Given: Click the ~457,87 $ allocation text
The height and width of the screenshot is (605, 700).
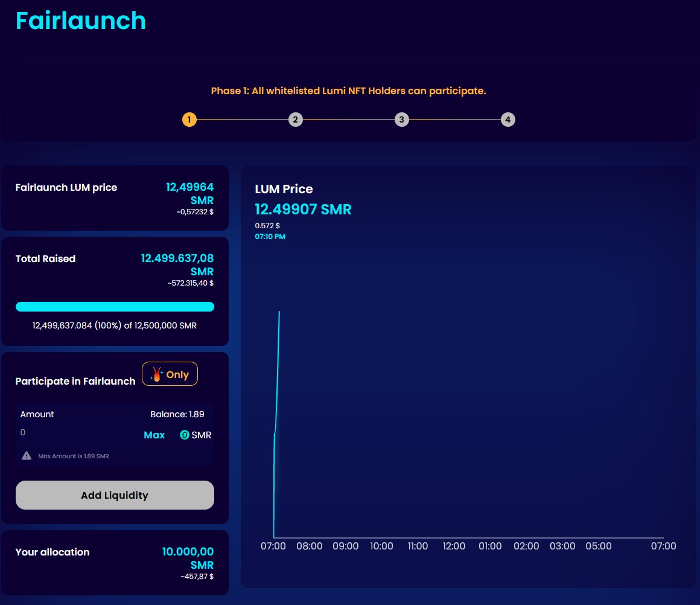Looking at the screenshot, I should 197,577.
